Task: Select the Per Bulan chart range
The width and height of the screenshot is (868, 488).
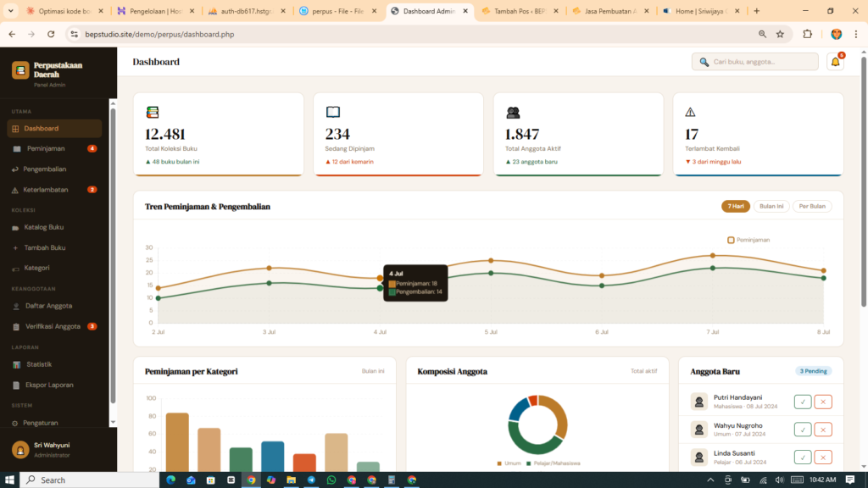Action: pos(812,206)
